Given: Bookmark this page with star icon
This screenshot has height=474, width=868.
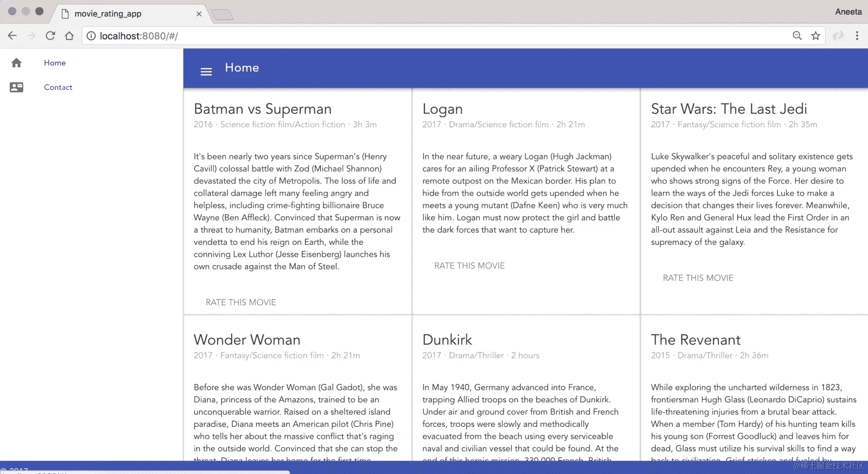Looking at the screenshot, I should [x=815, y=36].
